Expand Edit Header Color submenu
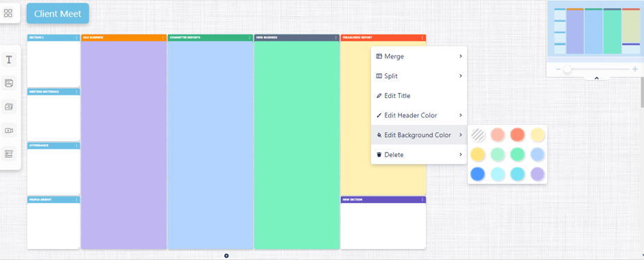The width and height of the screenshot is (644, 260). pos(419,115)
